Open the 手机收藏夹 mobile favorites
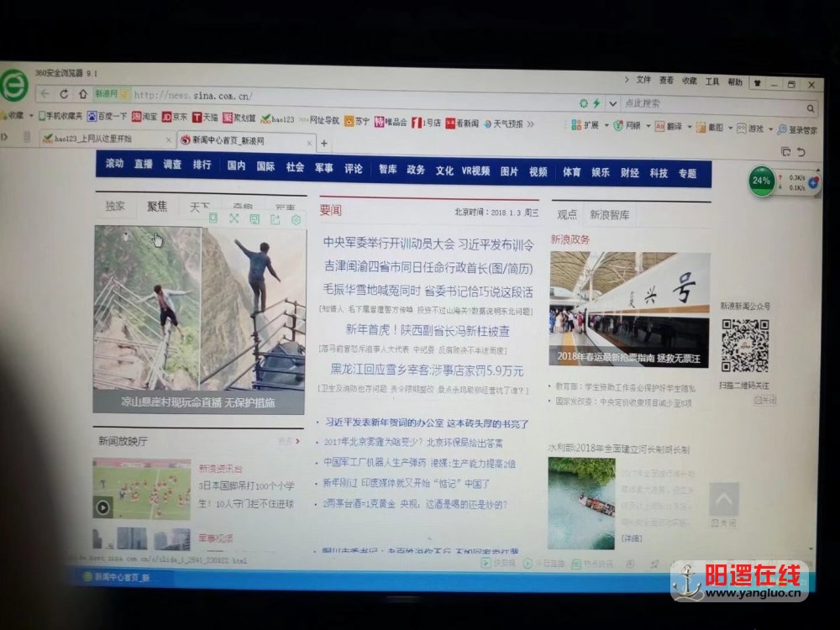Image resolution: width=840 pixels, height=630 pixels. pos(60,115)
